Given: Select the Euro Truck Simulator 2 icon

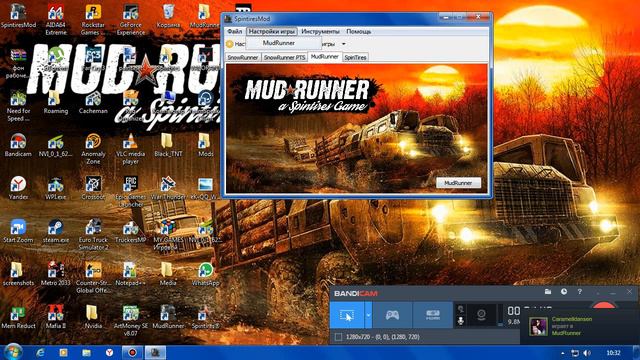Looking at the screenshot, I should 93,235.
